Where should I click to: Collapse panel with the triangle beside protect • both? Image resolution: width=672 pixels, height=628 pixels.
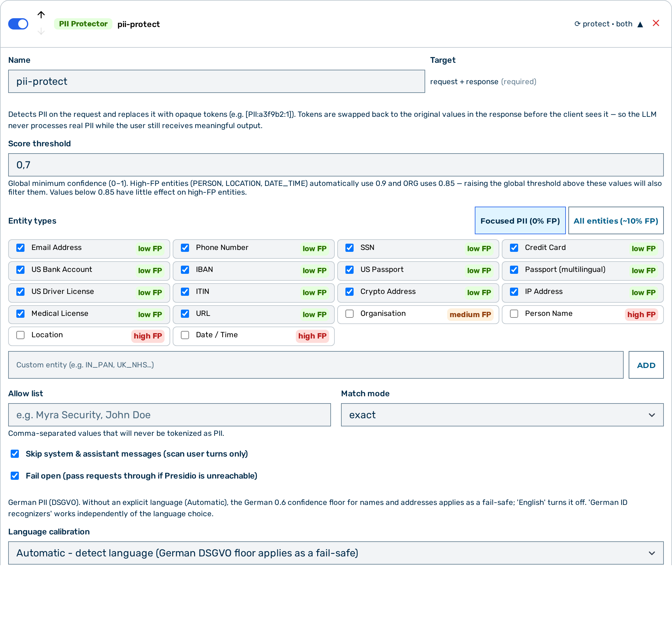(640, 24)
